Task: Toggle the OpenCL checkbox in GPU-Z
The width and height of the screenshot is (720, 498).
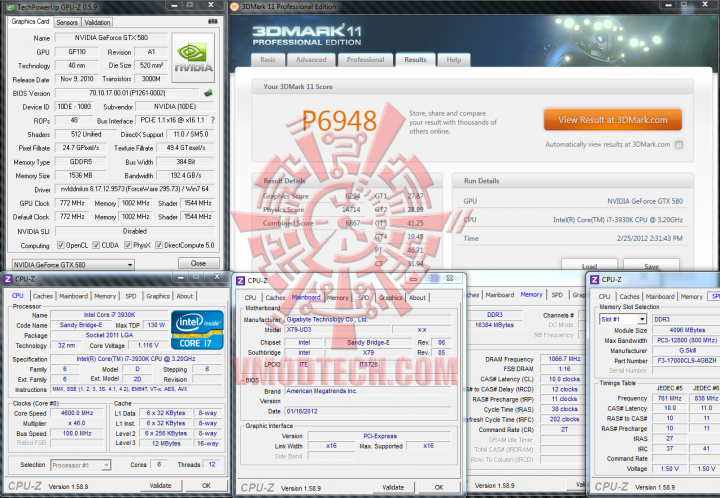Action: click(61, 245)
